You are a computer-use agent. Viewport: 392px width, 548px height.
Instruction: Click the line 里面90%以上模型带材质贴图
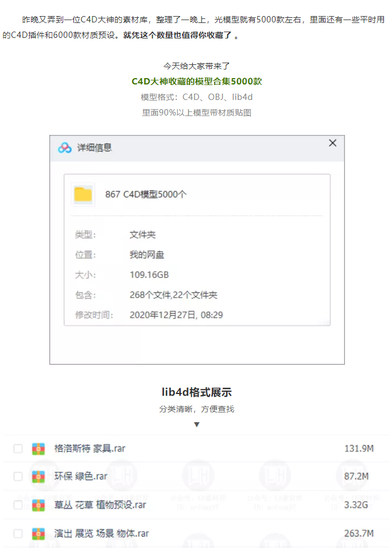pyautogui.click(x=196, y=113)
